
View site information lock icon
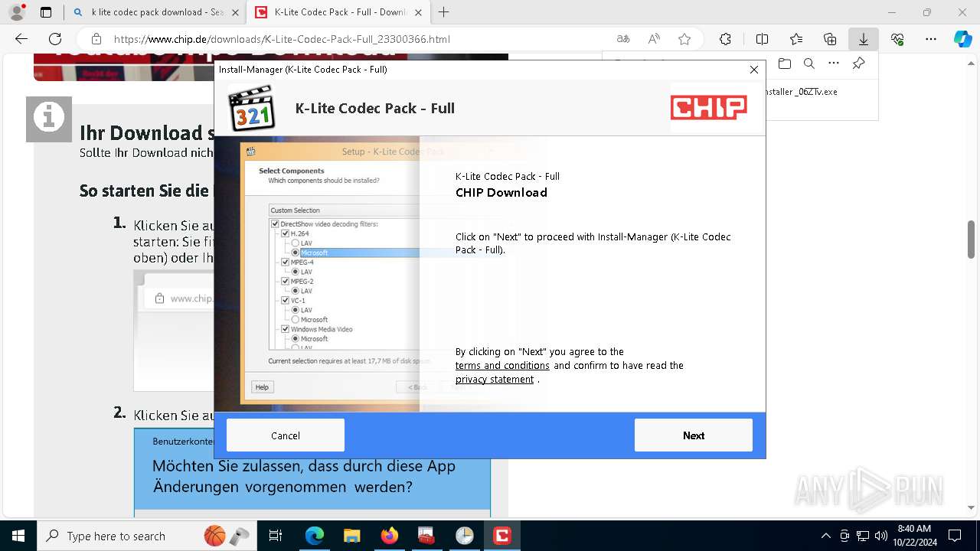click(x=96, y=39)
